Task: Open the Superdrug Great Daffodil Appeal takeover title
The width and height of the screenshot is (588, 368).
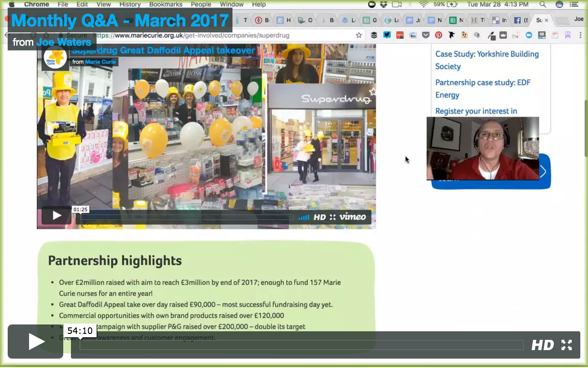Action: pyautogui.click(x=163, y=50)
